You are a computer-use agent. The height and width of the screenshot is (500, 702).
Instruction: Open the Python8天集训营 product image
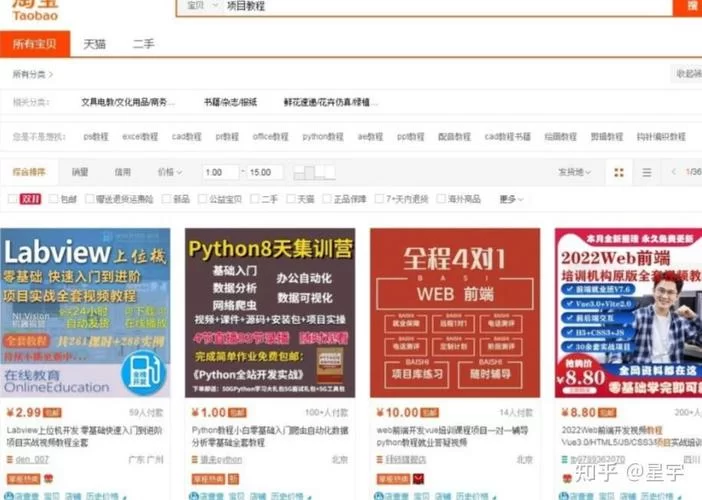coord(270,312)
